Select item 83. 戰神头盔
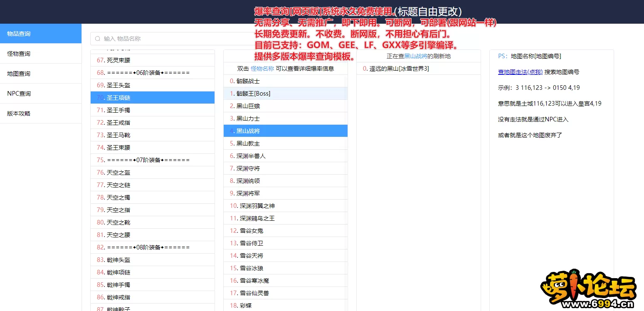This screenshot has height=311, width=644. (x=153, y=260)
